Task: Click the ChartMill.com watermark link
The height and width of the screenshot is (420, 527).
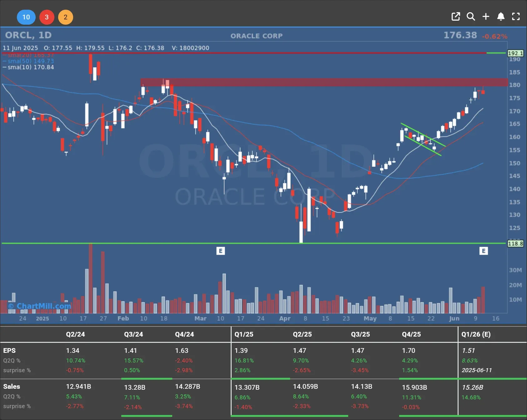Action: [40, 306]
